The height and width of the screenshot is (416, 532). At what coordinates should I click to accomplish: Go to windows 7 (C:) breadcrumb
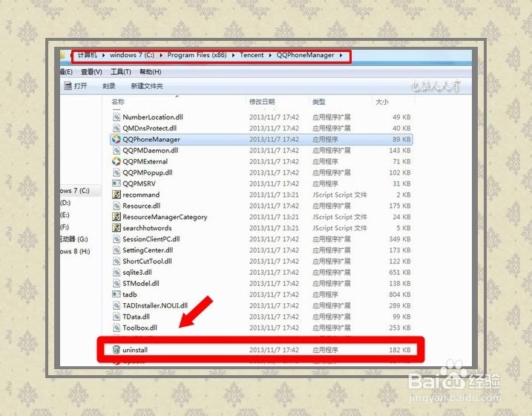tap(132, 55)
